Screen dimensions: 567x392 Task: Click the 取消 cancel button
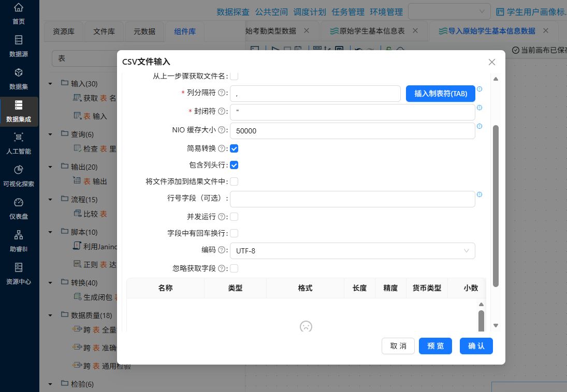click(x=398, y=346)
